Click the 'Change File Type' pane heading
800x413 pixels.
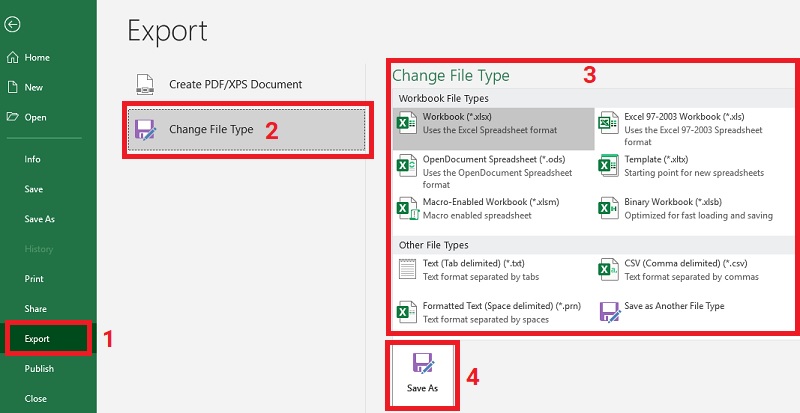(451, 76)
